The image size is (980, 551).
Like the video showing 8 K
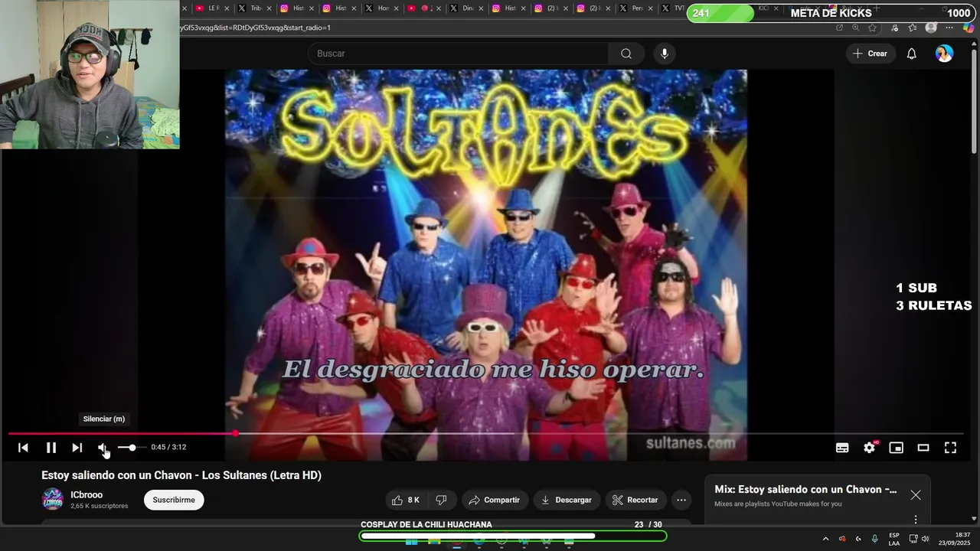click(x=406, y=500)
